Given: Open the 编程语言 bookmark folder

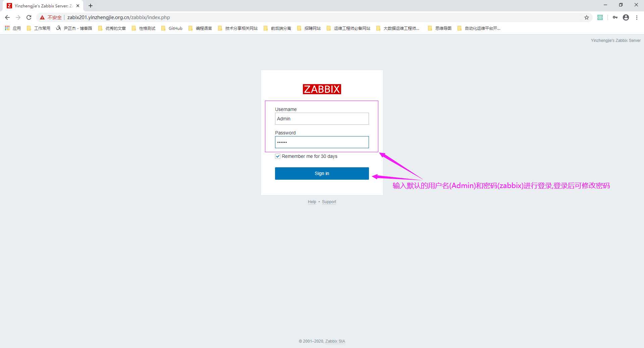Looking at the screenshot, I should click(200, 28).
